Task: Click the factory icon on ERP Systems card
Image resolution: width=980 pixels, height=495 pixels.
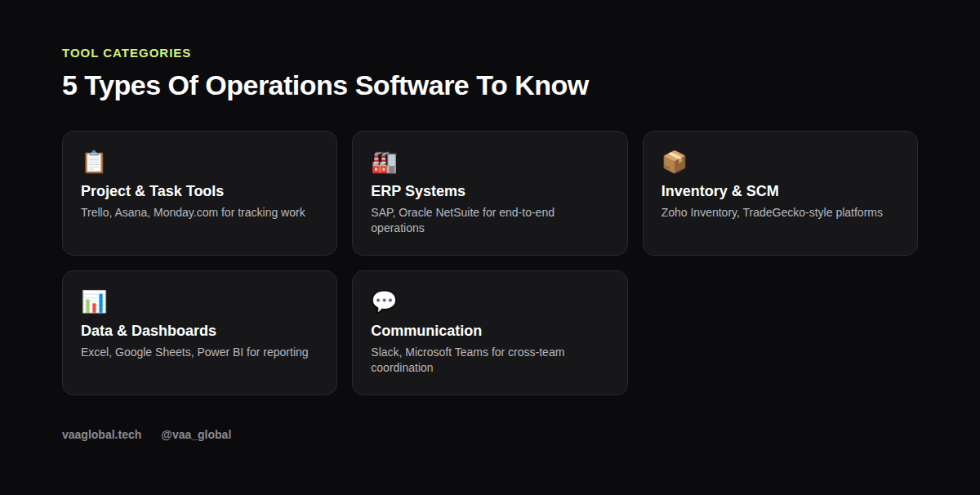Action: pos(384,163)
